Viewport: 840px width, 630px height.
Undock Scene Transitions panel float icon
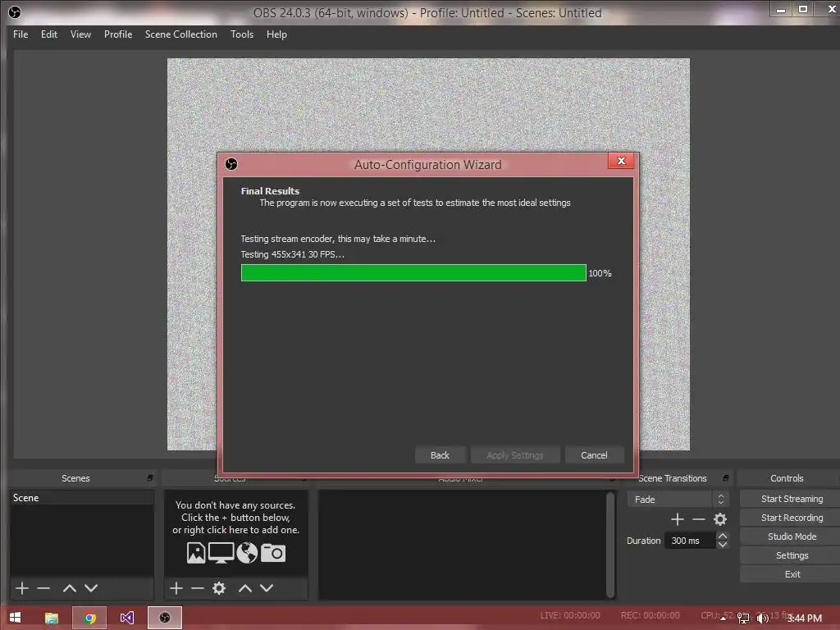[725, 478]
